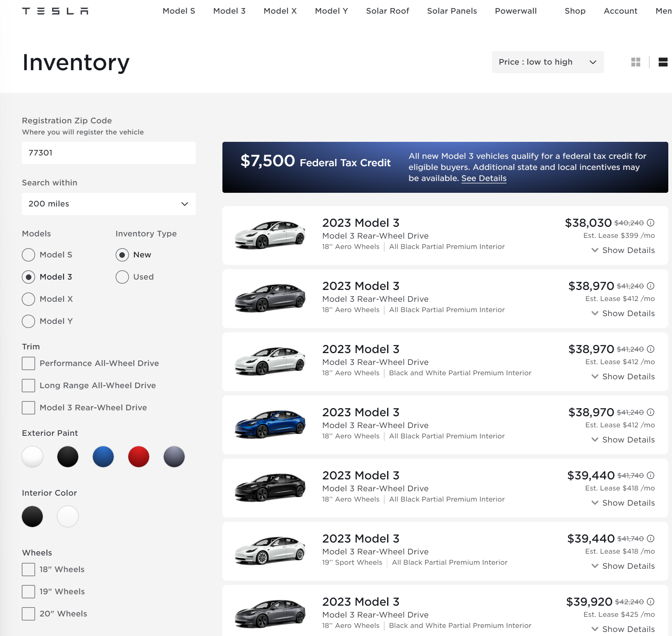This screenshot has height=636, width=672.
Task: Select the Model 3 radio button
Action: click(28, 277)
